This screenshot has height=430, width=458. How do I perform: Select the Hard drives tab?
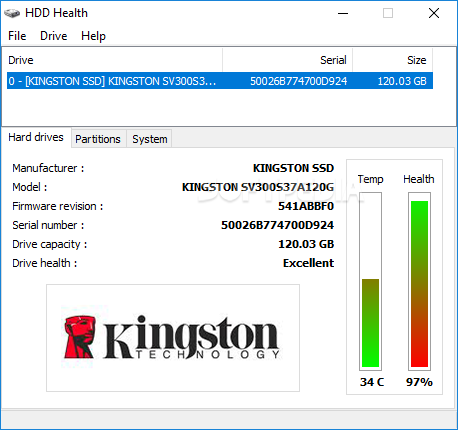point(36,137)
